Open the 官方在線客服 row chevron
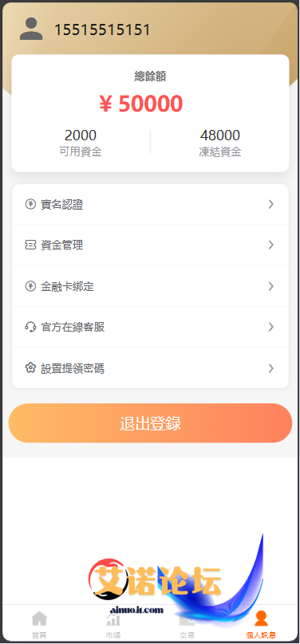The image size is (300, 644). tap(270, 327)
